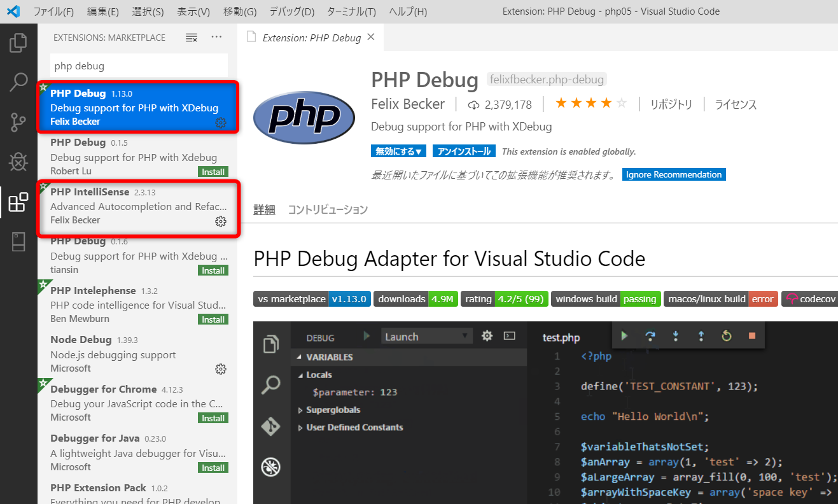The height and width of the screenshot is (504, 838).
Task: Open the Extensions more actions ellipsis
Action: (216, 38)
